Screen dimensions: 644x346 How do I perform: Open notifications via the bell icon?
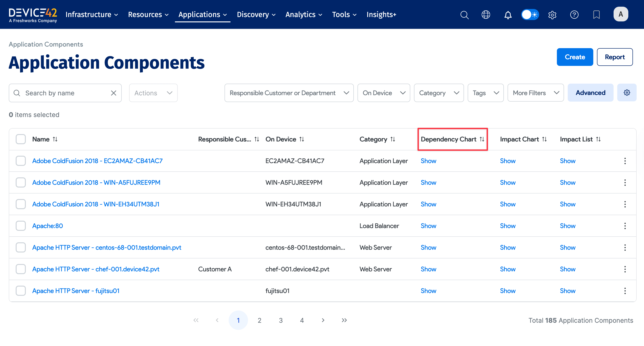pos(508,15)
